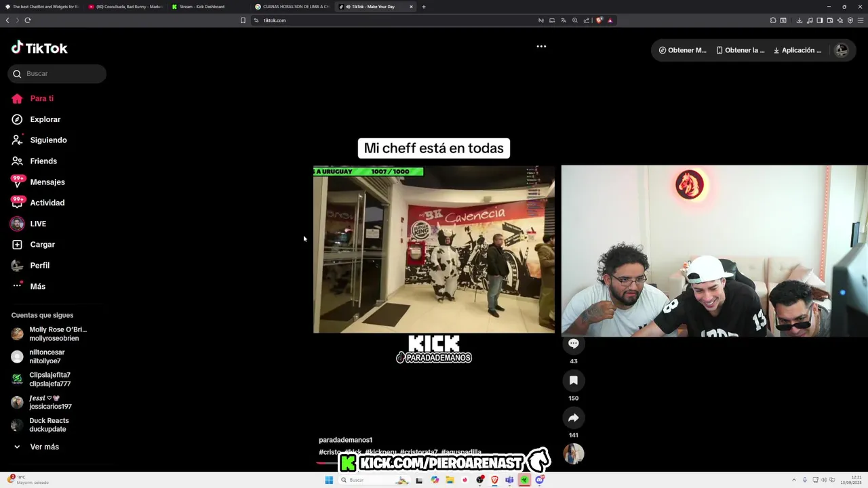This screenshot has height=488, width=868.
Task: Open Brave Rewards triangle icon
Action: click(x=610, y=20)
